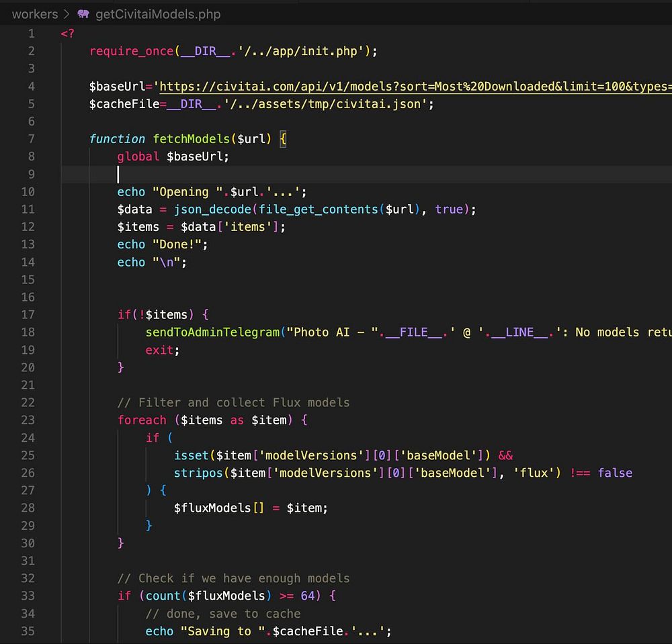This screenshot has width=672, height=644.
Task: Click '$fluxModels[]' assignment on line 28
Action: (219, 508)
